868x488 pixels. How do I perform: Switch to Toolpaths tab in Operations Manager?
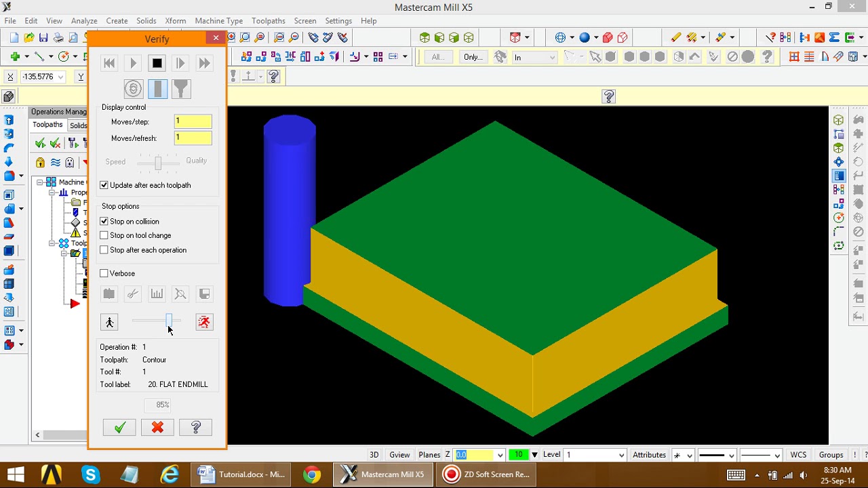click(x=47, y=125)
